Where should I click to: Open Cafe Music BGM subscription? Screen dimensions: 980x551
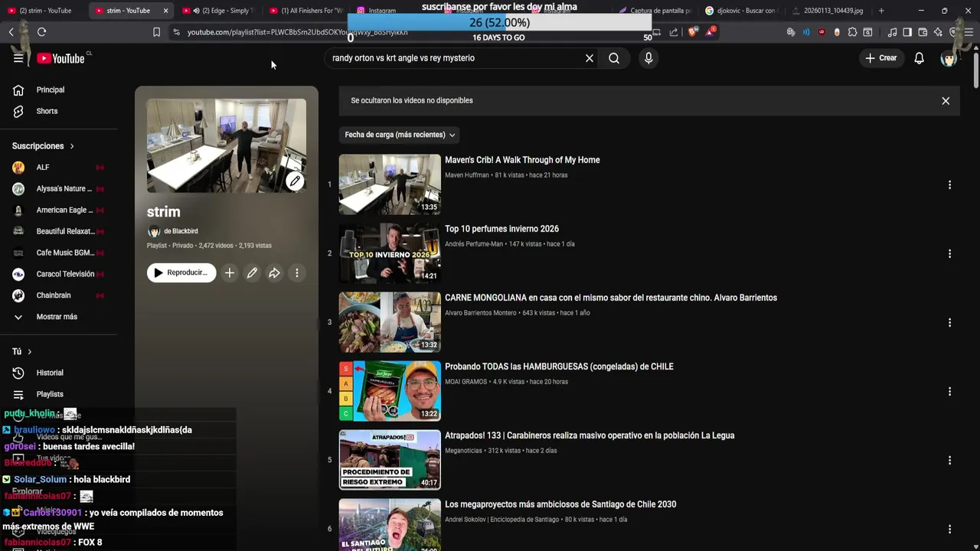[x=58, y=253]
